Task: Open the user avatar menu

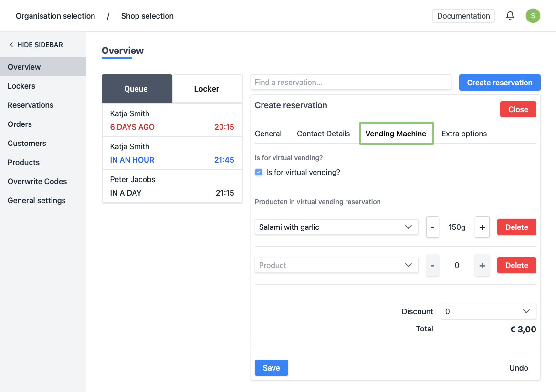Action: tap(533, 16)
